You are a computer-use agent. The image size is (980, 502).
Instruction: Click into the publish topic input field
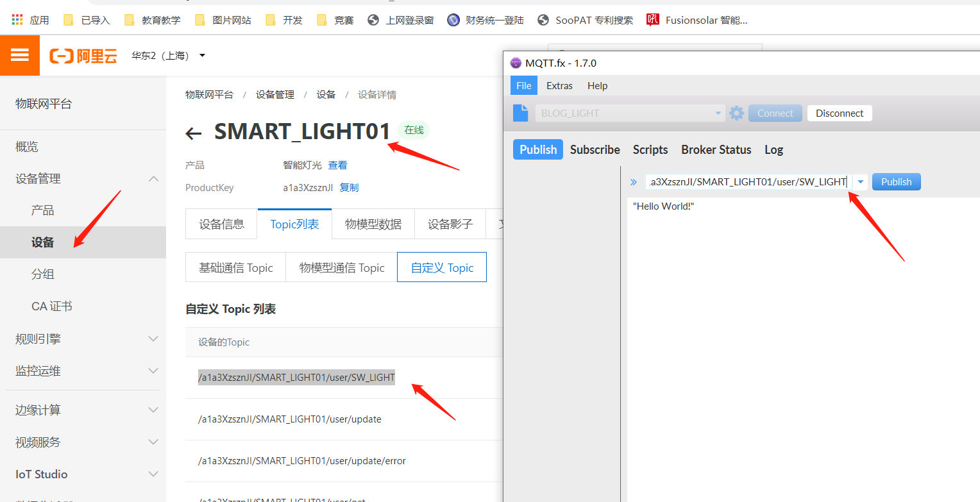click(748, 182)
